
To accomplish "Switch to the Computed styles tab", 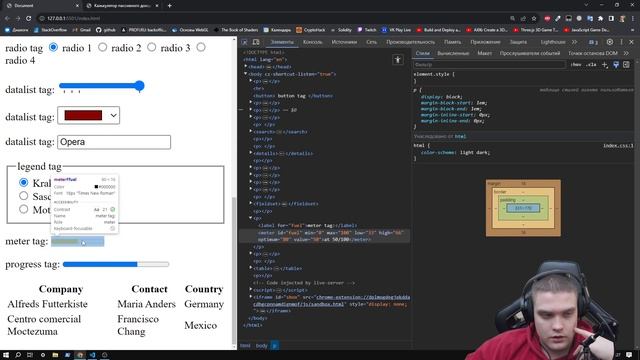I will [x=453, y=53].
